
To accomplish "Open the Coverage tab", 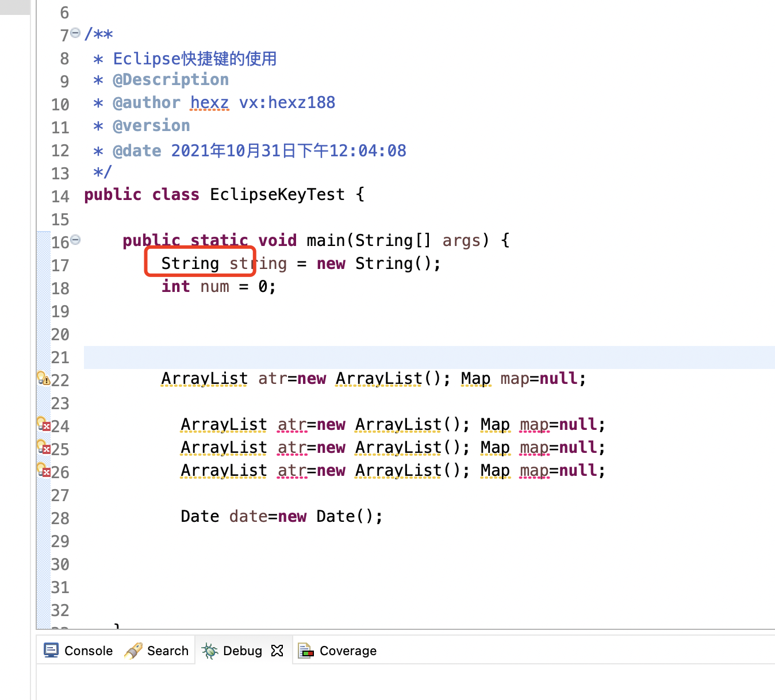I will [x=338, y=651].
